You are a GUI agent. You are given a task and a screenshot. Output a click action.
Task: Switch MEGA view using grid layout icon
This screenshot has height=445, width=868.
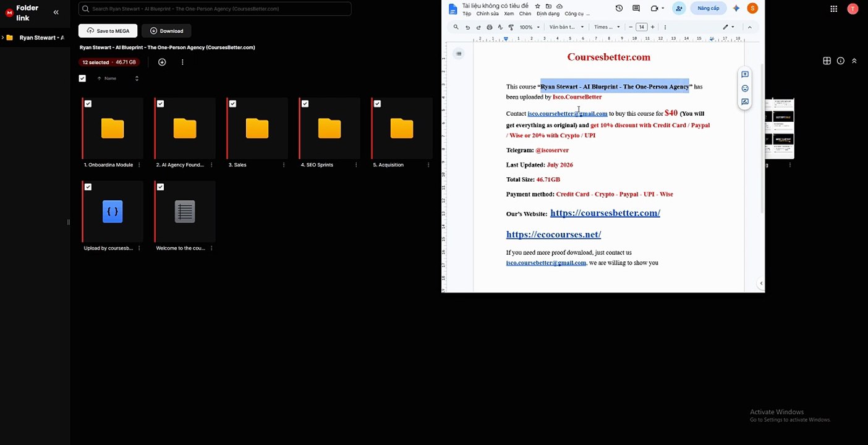point(827,61)
